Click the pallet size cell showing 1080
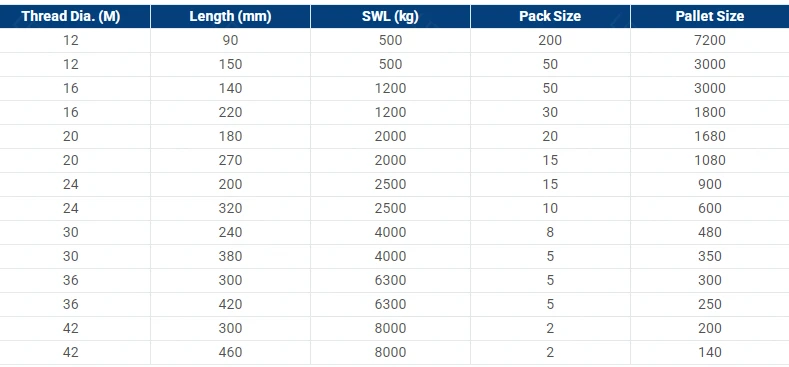This screenshot has height=367, width=789. tap(710, 160)
